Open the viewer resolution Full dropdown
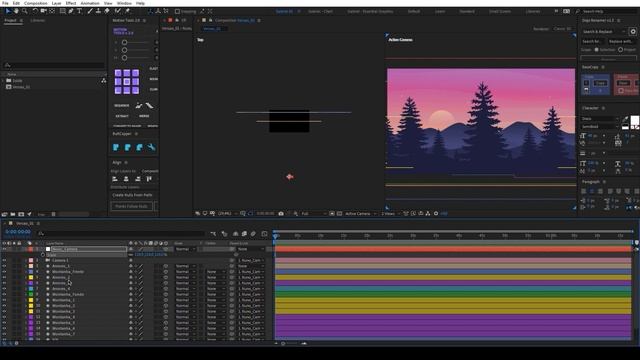 click(313, 213)
